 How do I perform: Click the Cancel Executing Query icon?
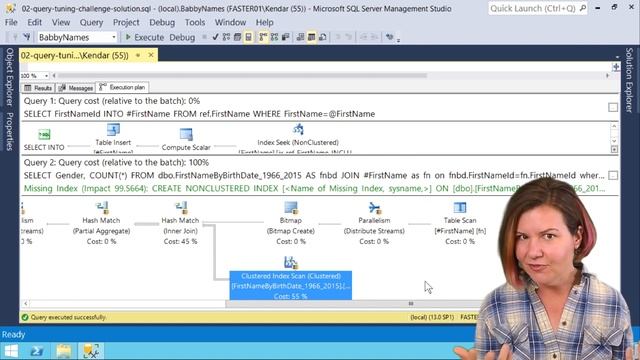point(204,37)
